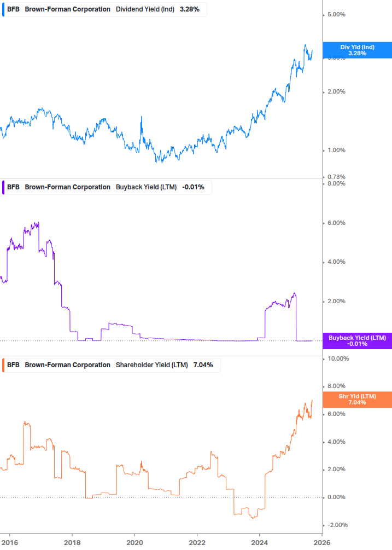Click the 10.00% tick on shareholder yield axis
This screenshot has width=392, height=550.
coord(338,359)
